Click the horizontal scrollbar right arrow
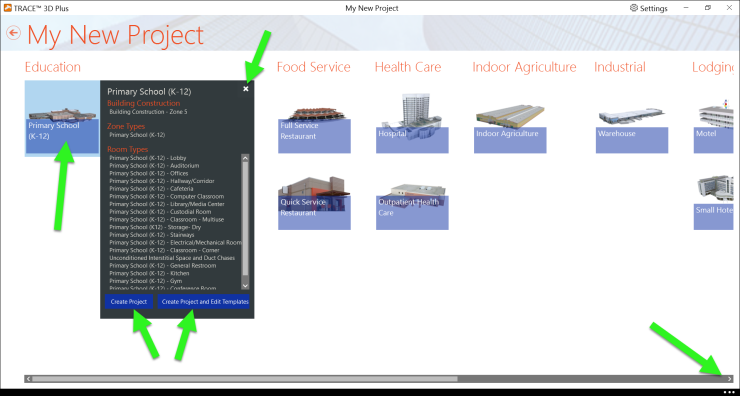This screenshot has height=396, width=740. click(730, 379)
